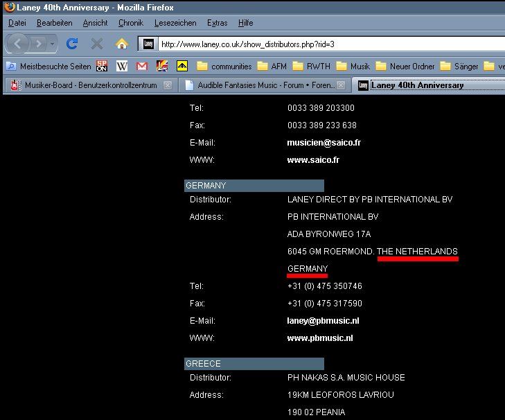Open the SP ON bookmark icon
Image resolution: width=505 pixels, height=420 pixels.
[102, 66]
